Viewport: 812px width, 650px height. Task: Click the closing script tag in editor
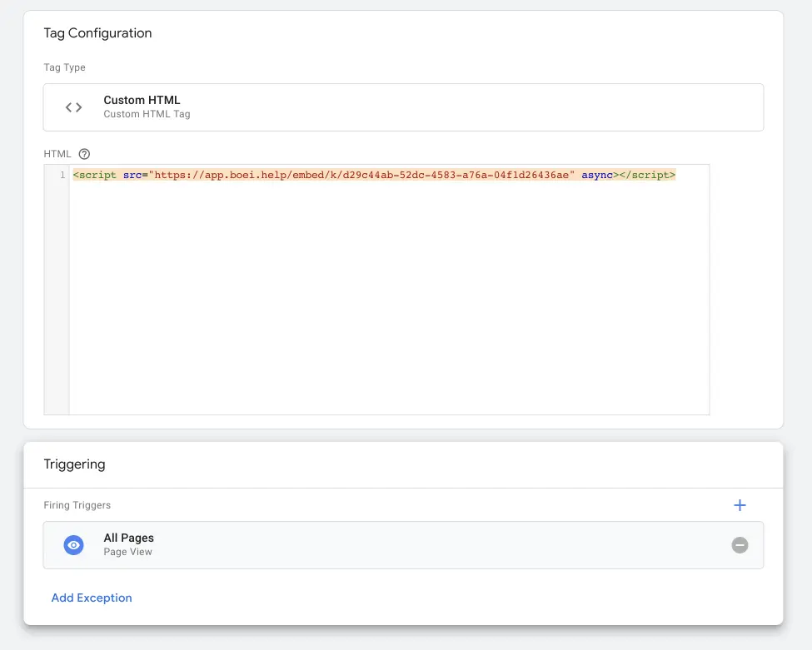647,176
